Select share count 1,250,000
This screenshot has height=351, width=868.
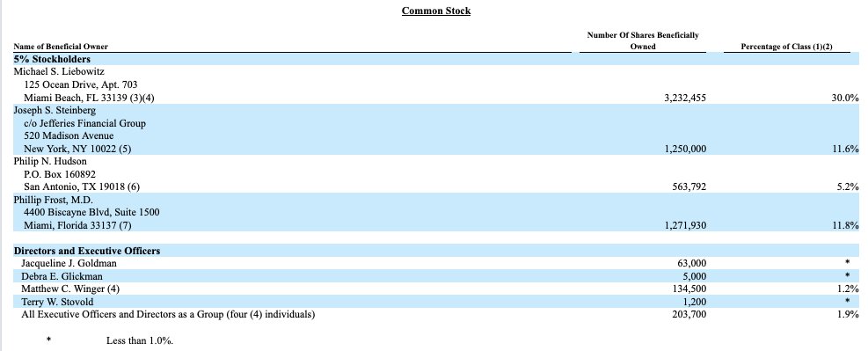pos(685,149)
